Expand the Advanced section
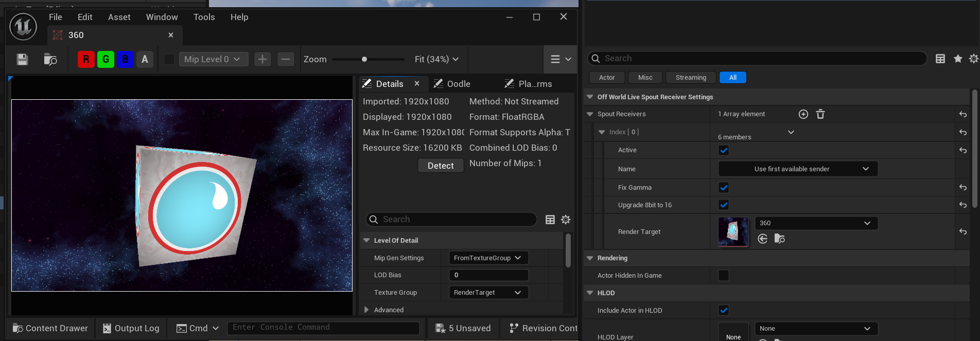The height and width of the screenshot is (341, 980). [x=366, y=310]
